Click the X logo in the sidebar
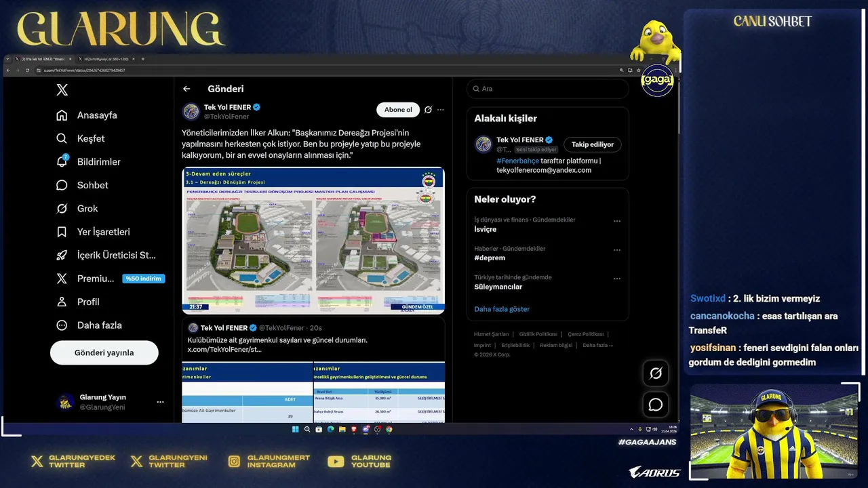 coord(62,89)
